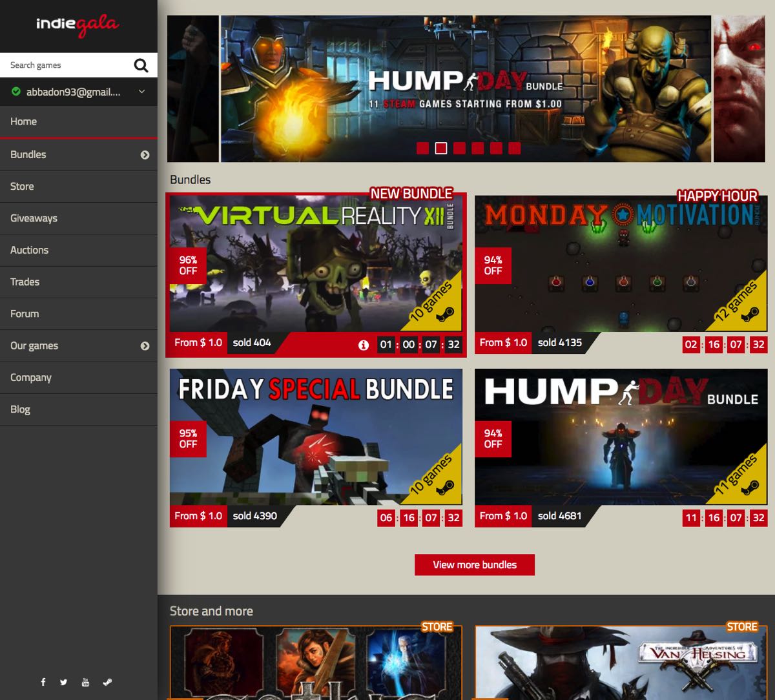Open Blog in sidebar menu
The image size is (775, 700).
tap(79, 409)
